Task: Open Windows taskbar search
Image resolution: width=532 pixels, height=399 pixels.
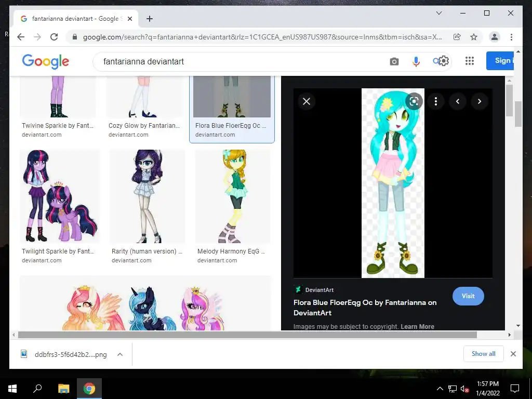Action: pyautogui.click(x=37, y=389)
